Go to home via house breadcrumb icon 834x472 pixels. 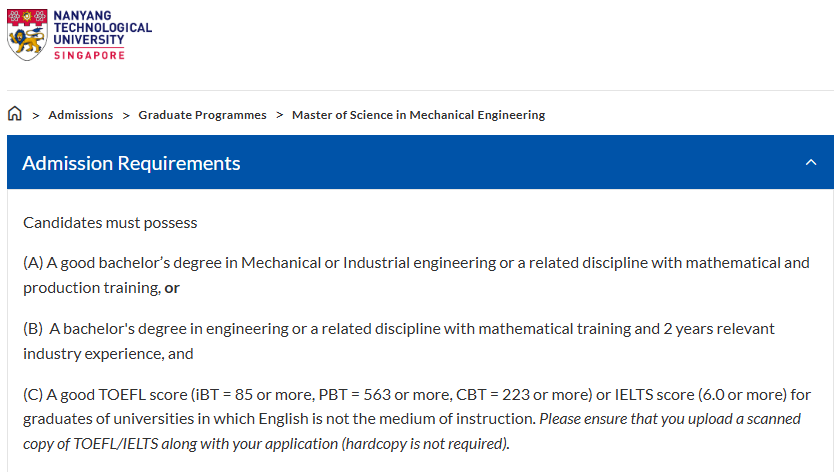(x=15, y=114)
